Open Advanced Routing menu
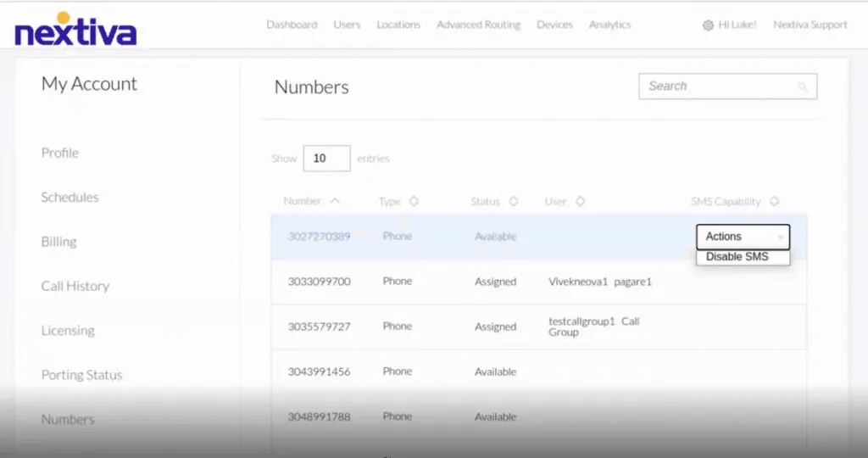 pos(478,25)
